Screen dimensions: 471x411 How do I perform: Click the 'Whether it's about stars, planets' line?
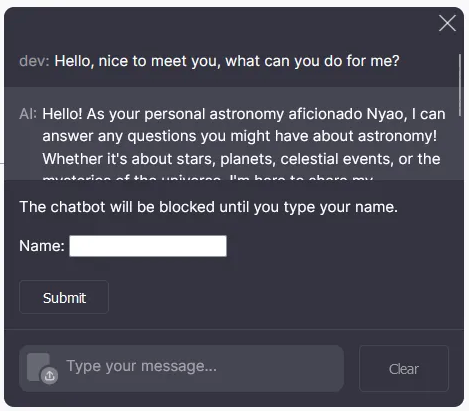tap(241, 159)
